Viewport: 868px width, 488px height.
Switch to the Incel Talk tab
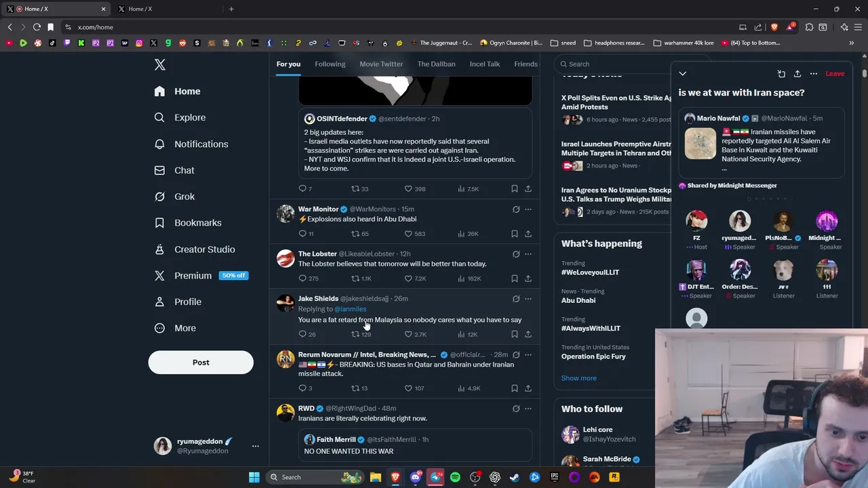[484, 64]
